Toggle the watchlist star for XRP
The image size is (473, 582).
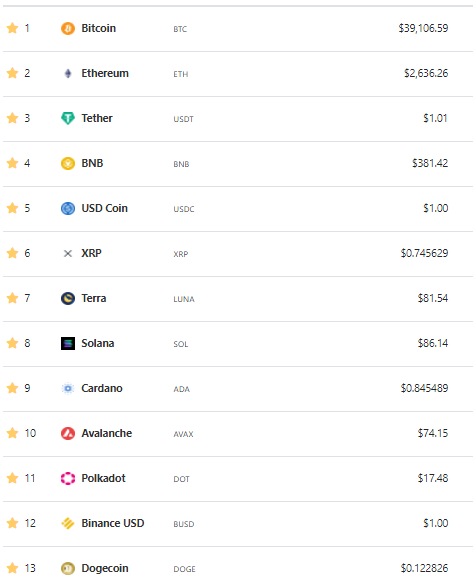(x=12, y=253)
